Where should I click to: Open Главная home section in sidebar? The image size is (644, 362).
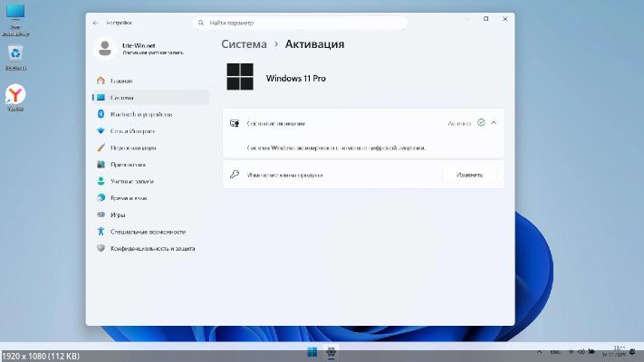pyautogui.click(x=121, y=81)
